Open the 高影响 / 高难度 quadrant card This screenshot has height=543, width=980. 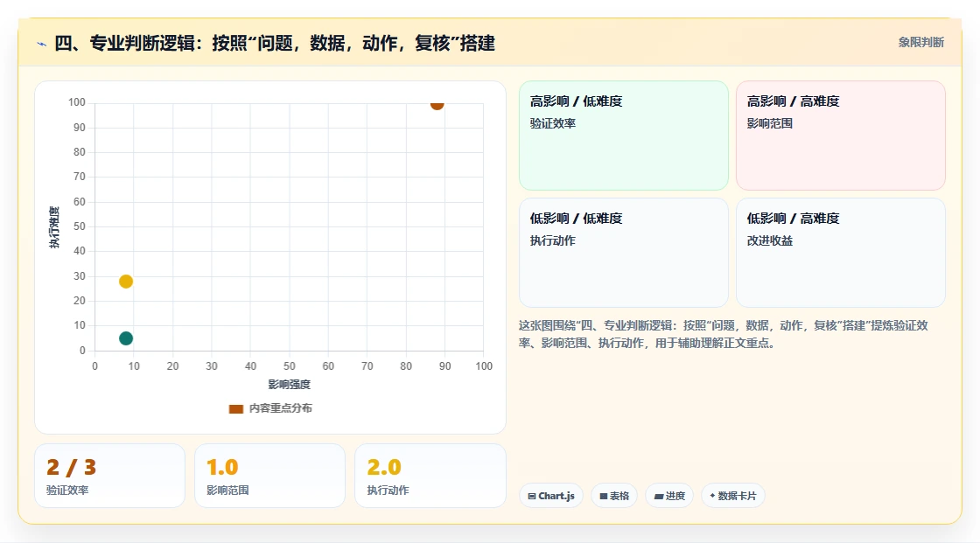pyautogui.click(x=841, y=136)
